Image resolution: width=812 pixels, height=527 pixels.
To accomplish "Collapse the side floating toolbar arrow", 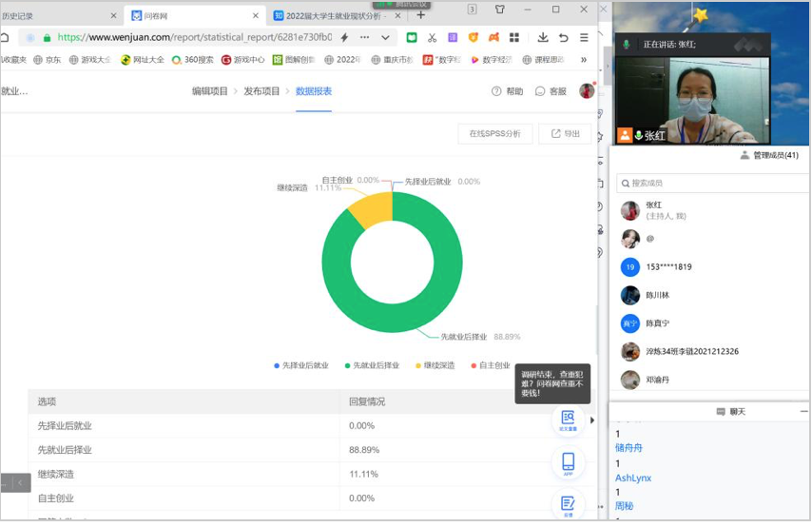I will point(592,420).
